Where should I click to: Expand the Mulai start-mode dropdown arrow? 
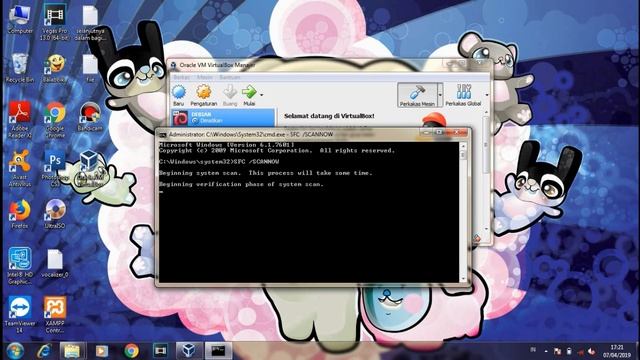[261, 95]
